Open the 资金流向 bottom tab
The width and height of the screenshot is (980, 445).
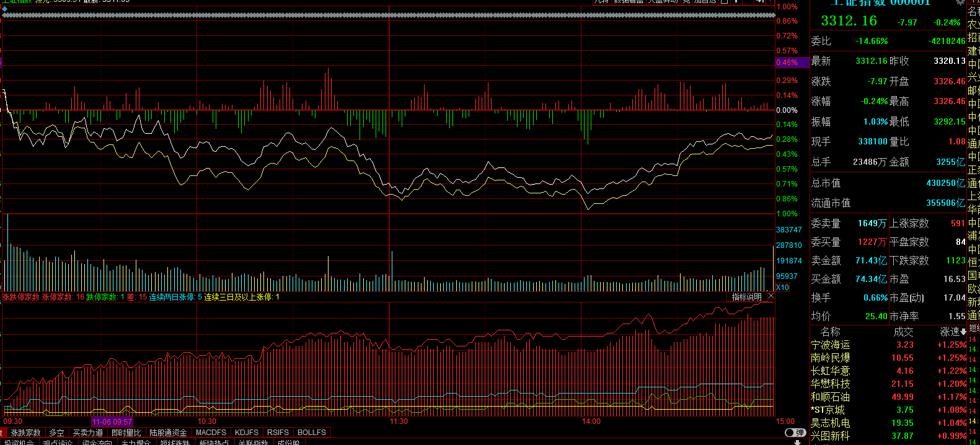[x=97, y=442]
